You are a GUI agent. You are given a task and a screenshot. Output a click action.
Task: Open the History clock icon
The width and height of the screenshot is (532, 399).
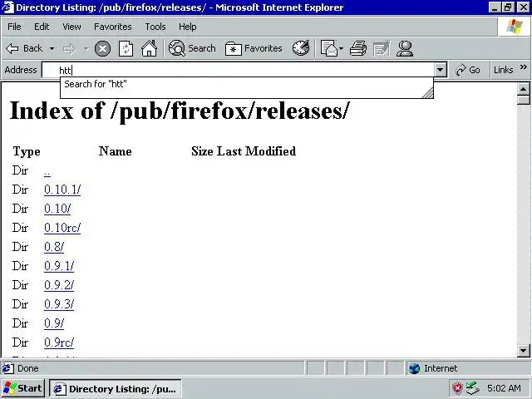(301, 48)
